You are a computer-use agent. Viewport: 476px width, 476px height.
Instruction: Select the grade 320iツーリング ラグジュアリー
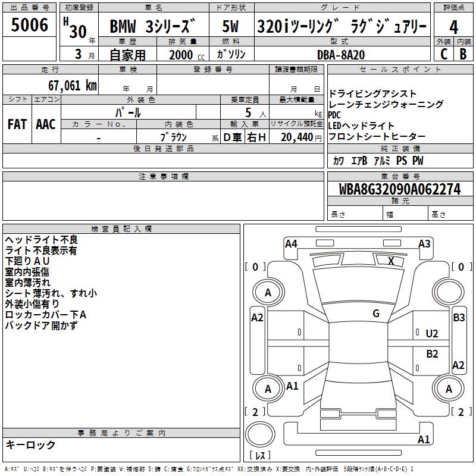tap(342, 26)
